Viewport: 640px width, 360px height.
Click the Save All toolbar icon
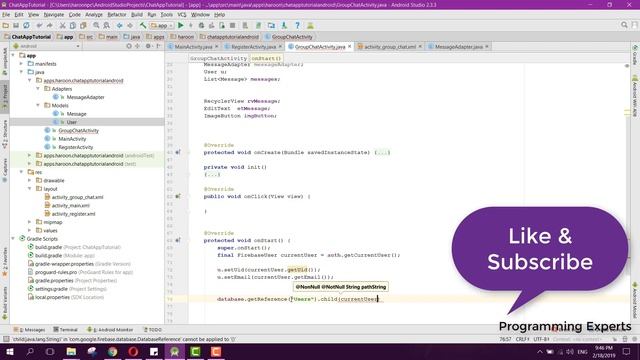tap(16, 25)
